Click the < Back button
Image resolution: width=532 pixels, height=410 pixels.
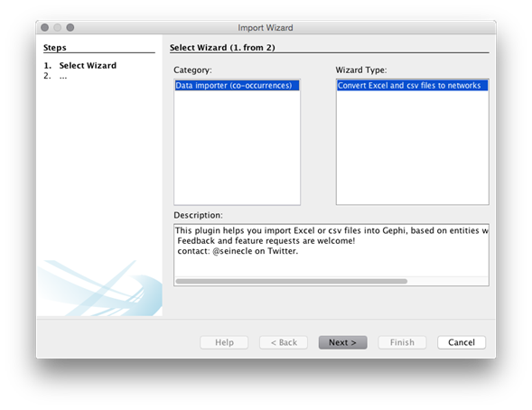click(x=284, y=342)
